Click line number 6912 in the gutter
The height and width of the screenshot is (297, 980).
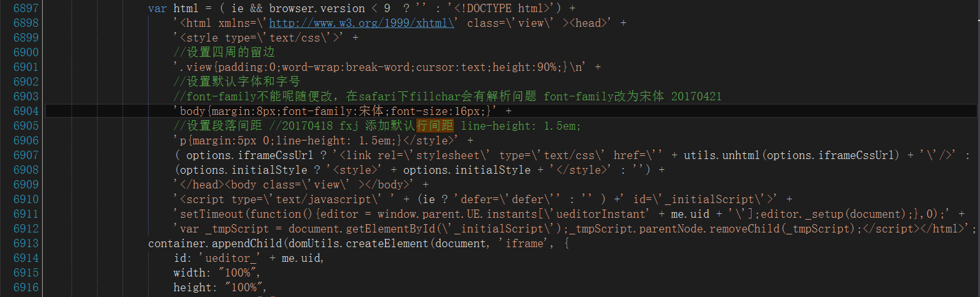click(x=26, y=229)
